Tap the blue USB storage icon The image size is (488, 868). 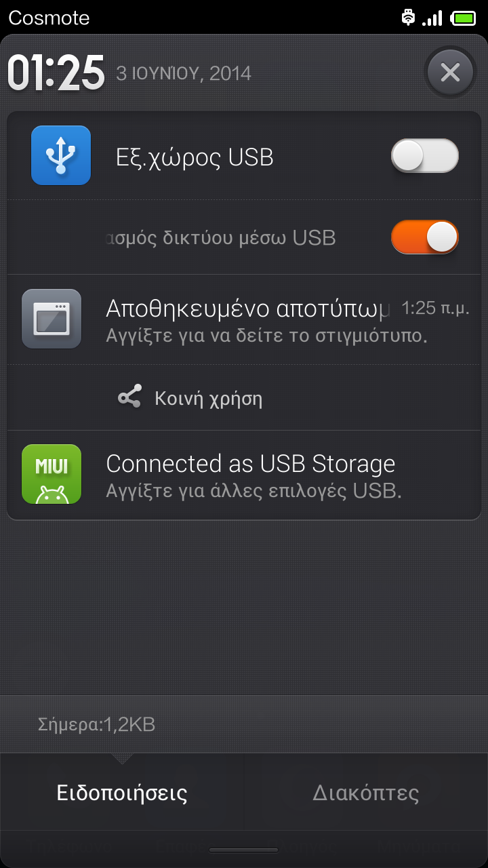point(61,155)
